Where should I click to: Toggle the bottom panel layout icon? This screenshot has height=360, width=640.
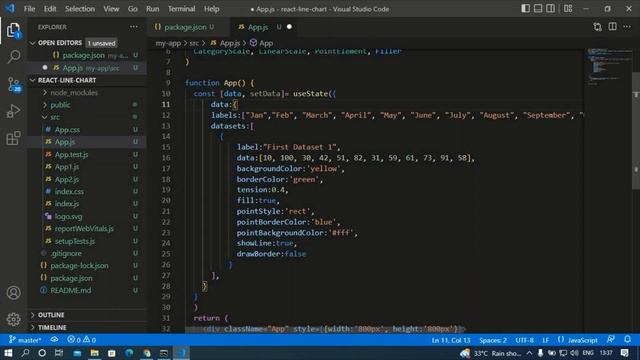(x=538, y=9)
